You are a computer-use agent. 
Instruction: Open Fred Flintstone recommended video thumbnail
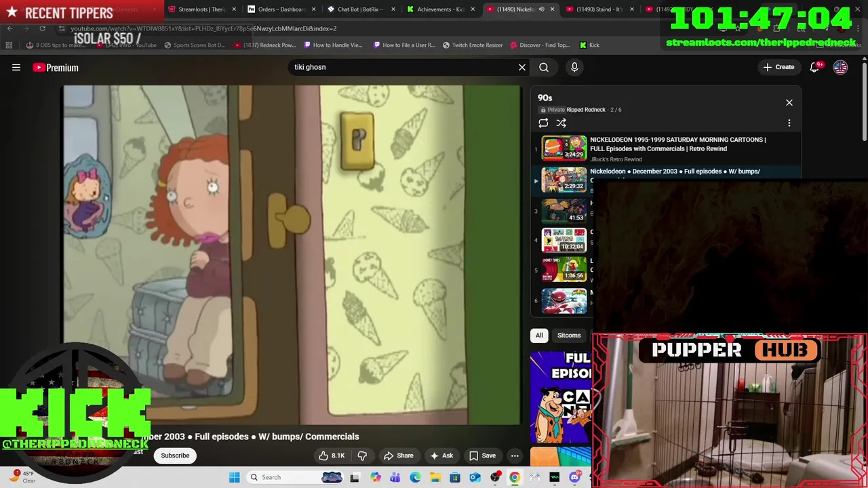pyautogui.click(x=560, y=397)
